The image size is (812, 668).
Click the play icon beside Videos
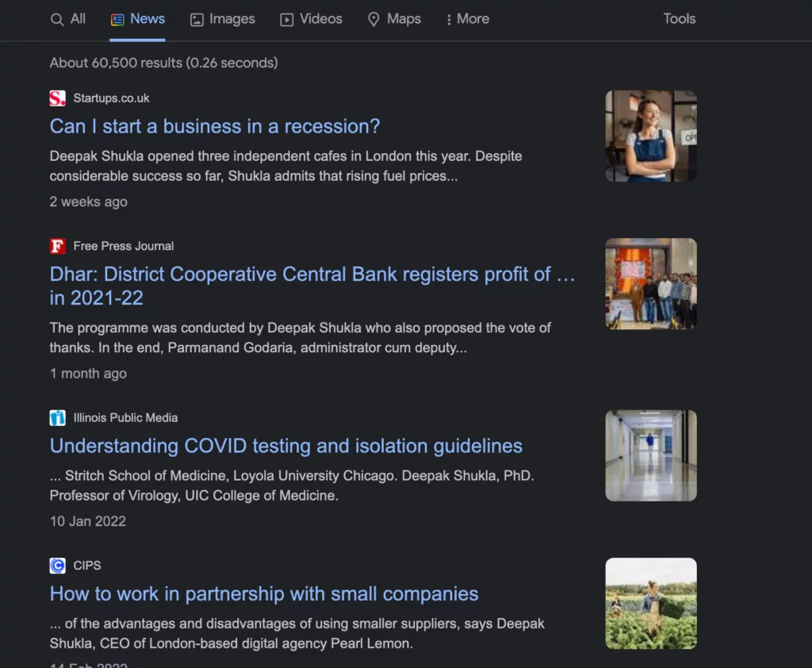(287, 20)
